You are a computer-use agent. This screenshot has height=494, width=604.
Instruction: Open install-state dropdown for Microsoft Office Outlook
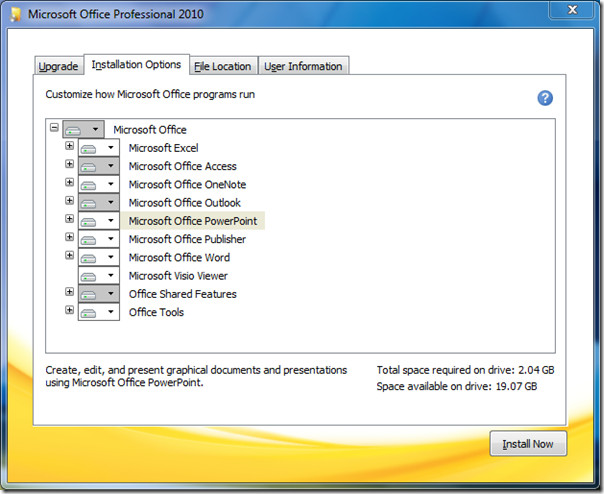99,202
